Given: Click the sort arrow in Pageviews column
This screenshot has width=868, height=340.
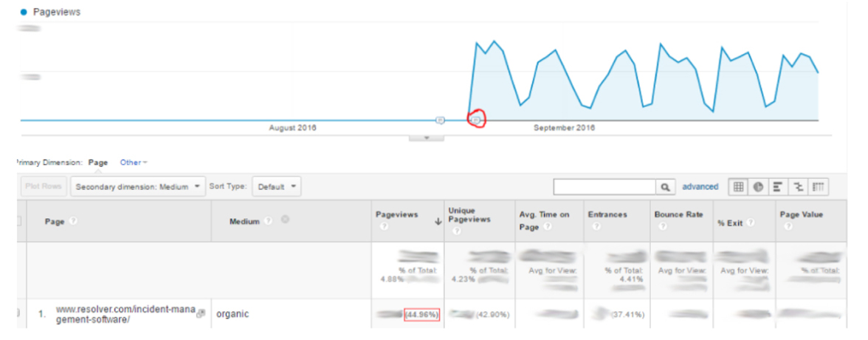Looking at the screenshot, I should 438,221.
